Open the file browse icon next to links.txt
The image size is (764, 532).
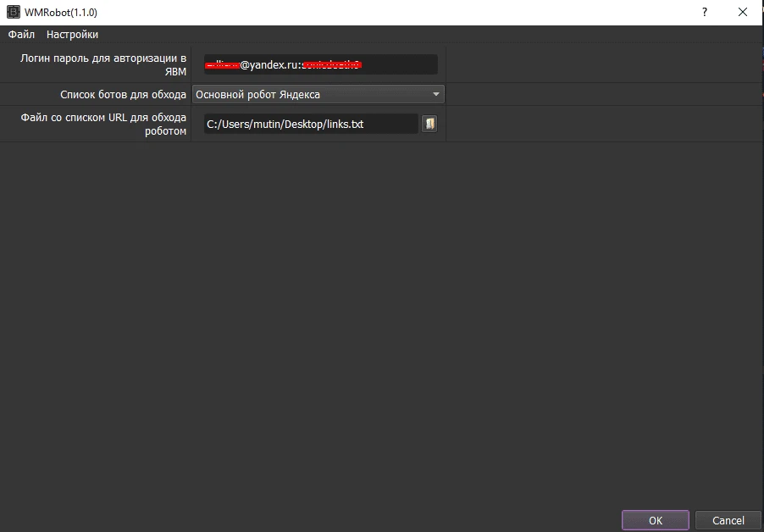pyautogui.click(x=429, y=124)
